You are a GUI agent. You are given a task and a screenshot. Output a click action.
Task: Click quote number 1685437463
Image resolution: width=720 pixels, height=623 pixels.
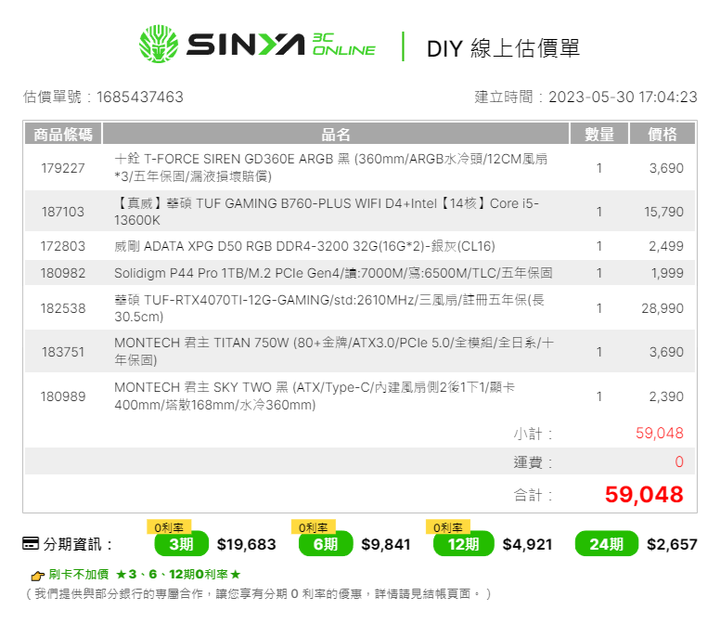[x=140, y=97]
